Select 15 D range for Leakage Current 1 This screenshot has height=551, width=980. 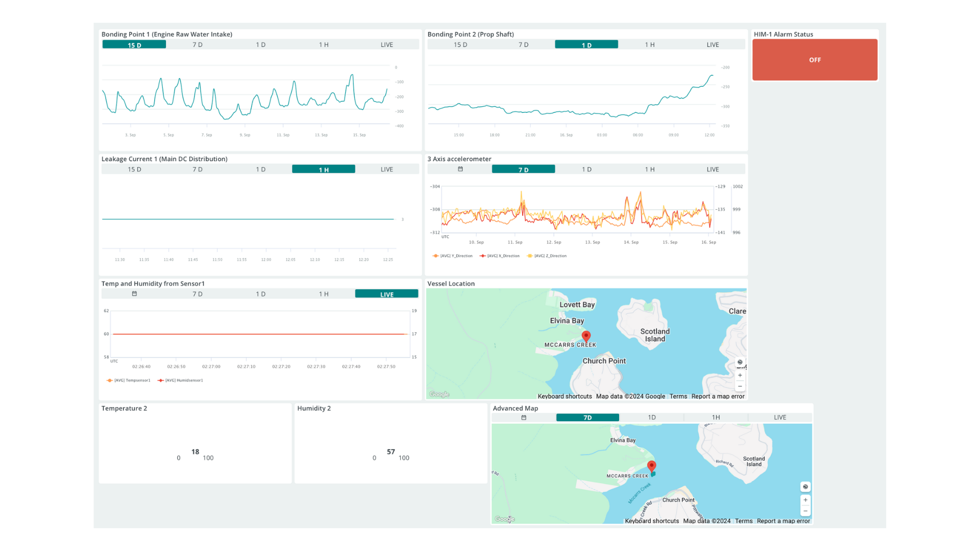pyautogui.click(x=134, y=169)
